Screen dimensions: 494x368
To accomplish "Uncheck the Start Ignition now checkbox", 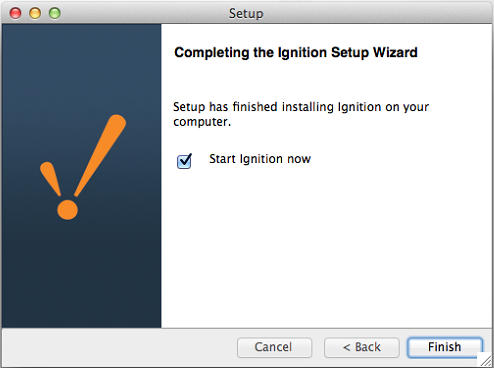I will click(184, 161).
